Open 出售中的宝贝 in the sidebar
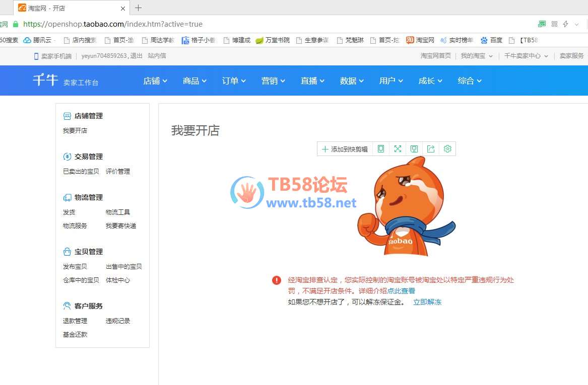588x385 pixels. (124, 267)
